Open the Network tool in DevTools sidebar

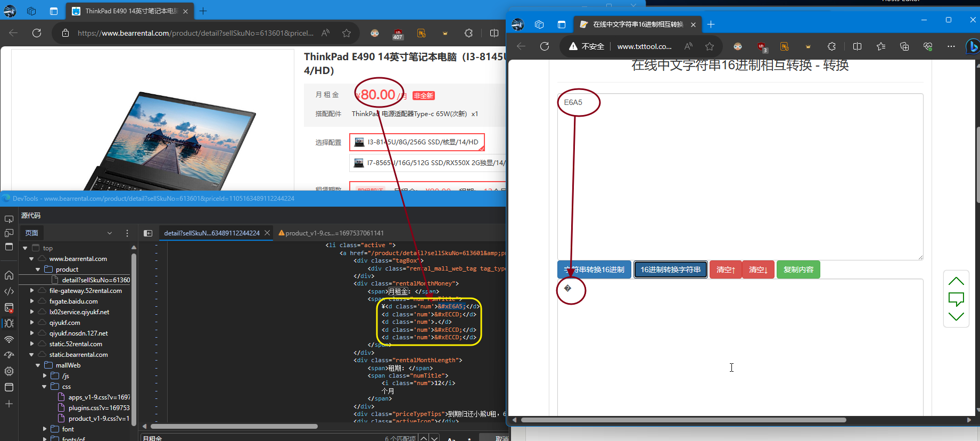point(9,339)
